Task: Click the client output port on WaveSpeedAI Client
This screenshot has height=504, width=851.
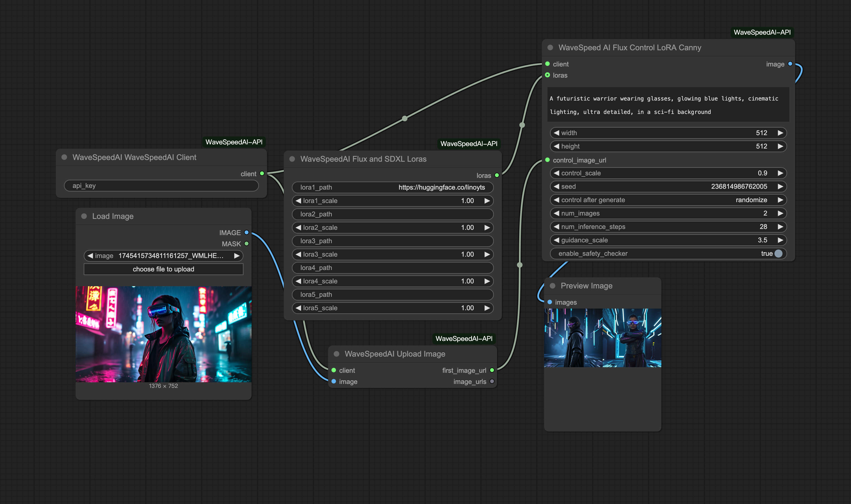Action: 262,174
